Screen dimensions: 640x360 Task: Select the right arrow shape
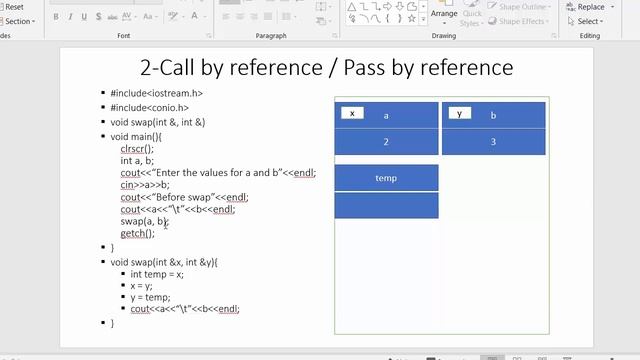pos(388,7)
